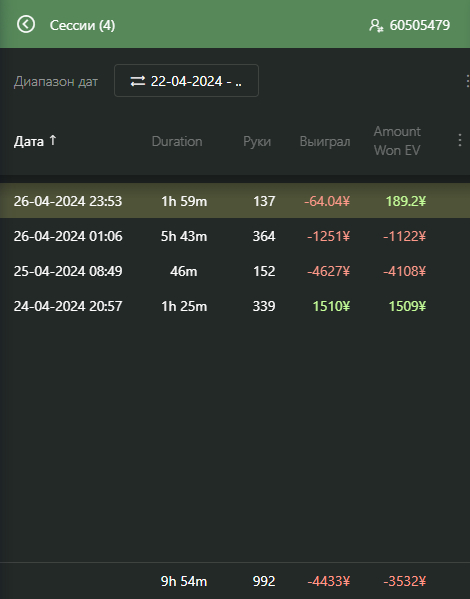470x599 pixels.
Task: Click the -4627¥ loss value
Action: [329, 271]
